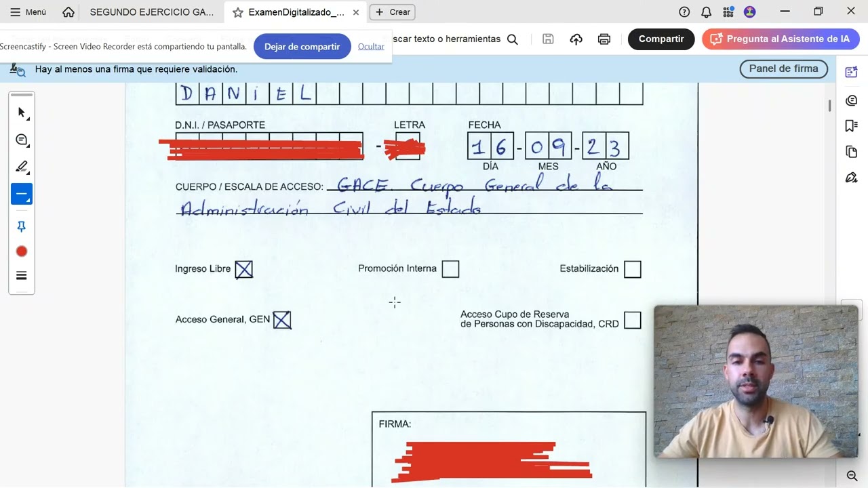Screen dimensions: 868x488
Task: Open notifications bell icon
Action: (x=706, y=12)
